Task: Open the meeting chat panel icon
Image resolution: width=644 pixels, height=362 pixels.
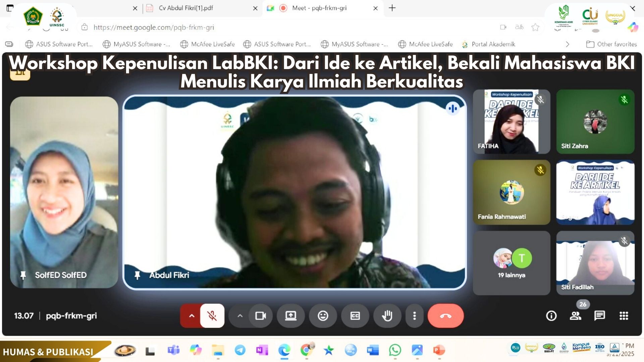Action: 599,316
